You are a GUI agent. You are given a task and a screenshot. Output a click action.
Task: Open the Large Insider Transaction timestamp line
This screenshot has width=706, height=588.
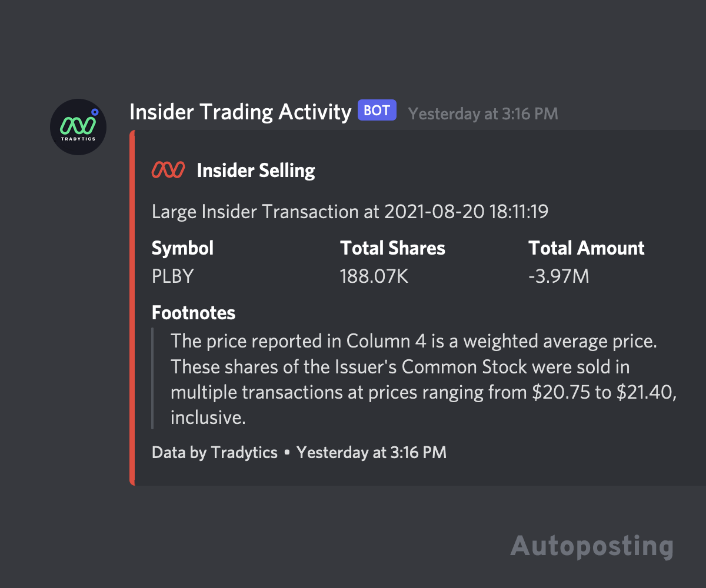point(349,211)
